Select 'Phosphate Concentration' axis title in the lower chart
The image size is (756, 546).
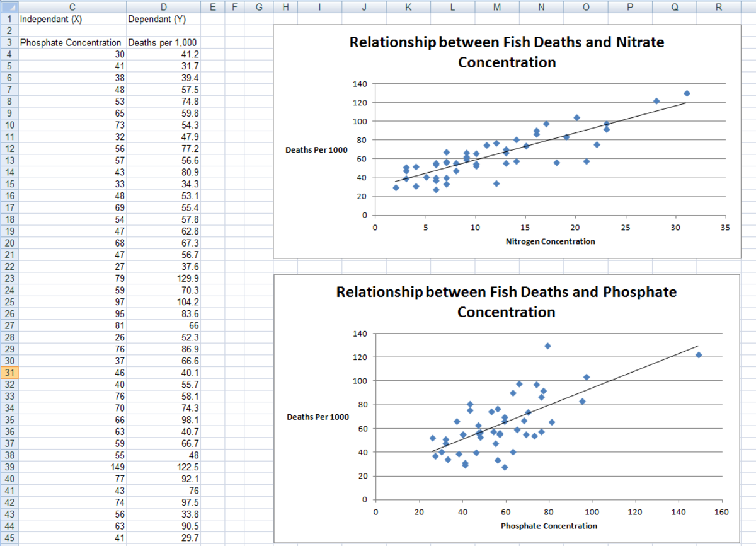coord(549,526)
